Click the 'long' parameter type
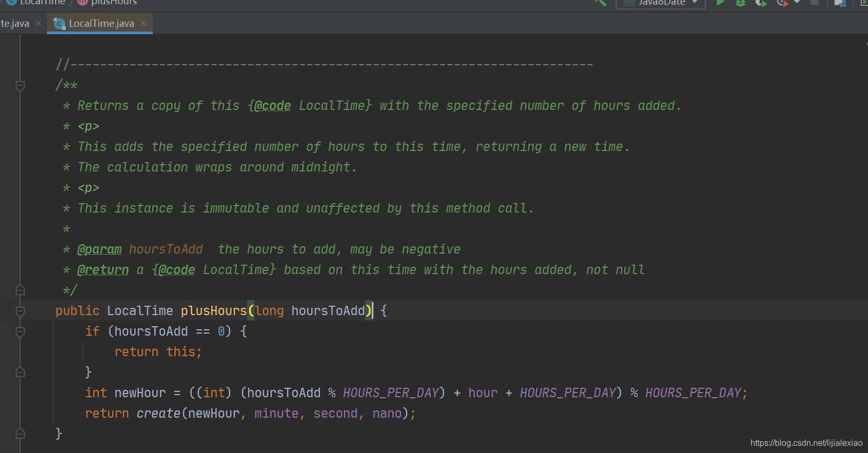868x453 pixels. (x=270, y=311)
